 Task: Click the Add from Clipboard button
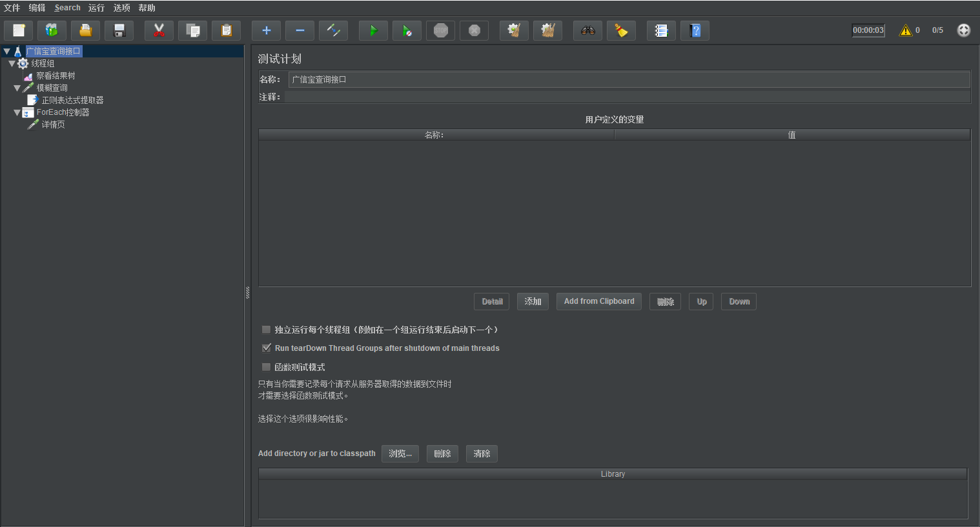tap(599, 301)
